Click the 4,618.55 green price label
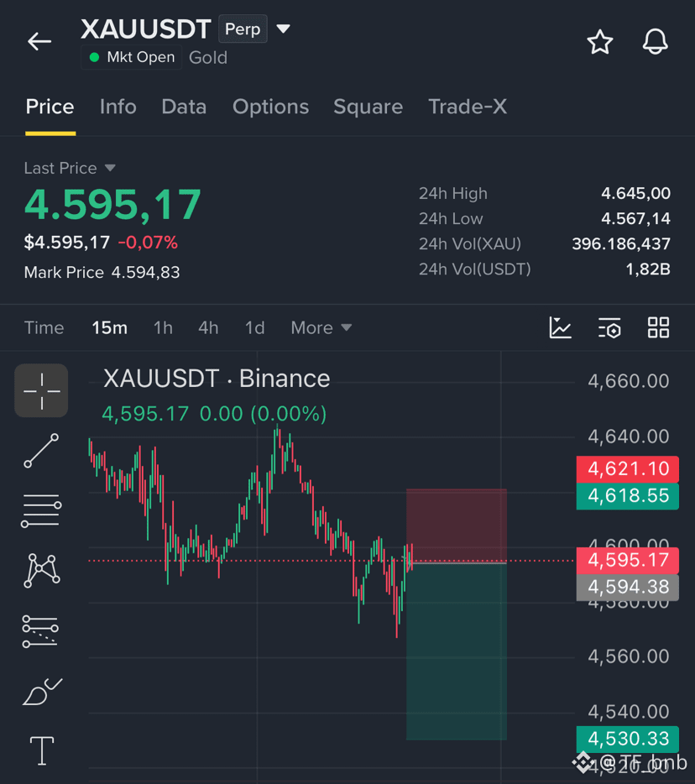695x784 pixels. click(628, 496)
